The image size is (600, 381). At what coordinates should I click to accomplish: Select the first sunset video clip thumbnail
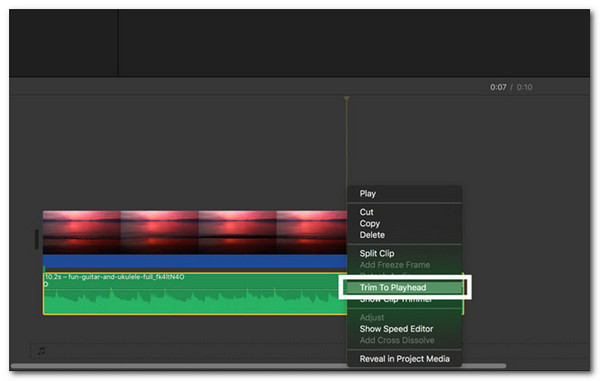82,232
